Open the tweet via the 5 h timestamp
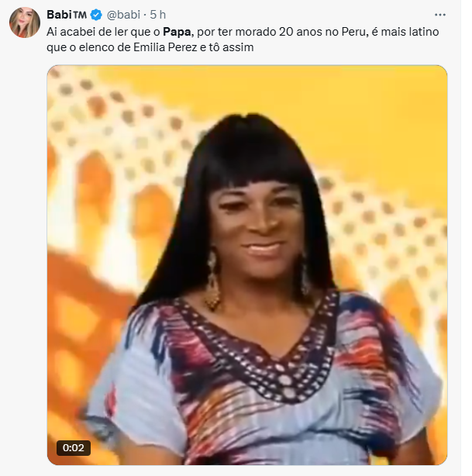The height and width of the screenshot is (476, 472). 158,15
